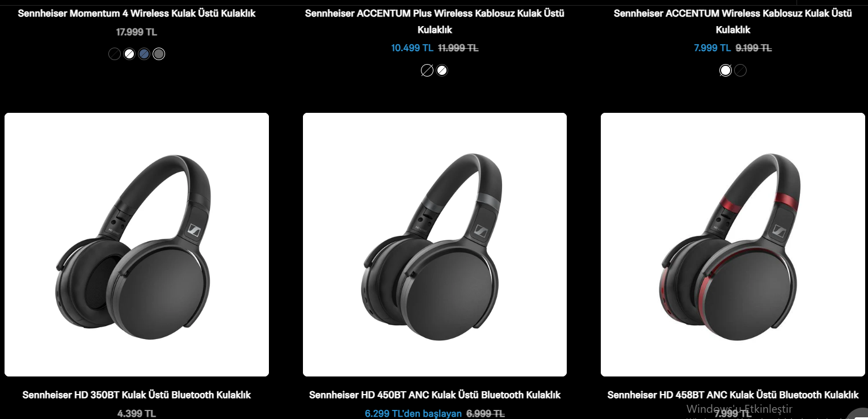Select black color swatch for Momentum 4
868x419 pixels.
[115, 54]
